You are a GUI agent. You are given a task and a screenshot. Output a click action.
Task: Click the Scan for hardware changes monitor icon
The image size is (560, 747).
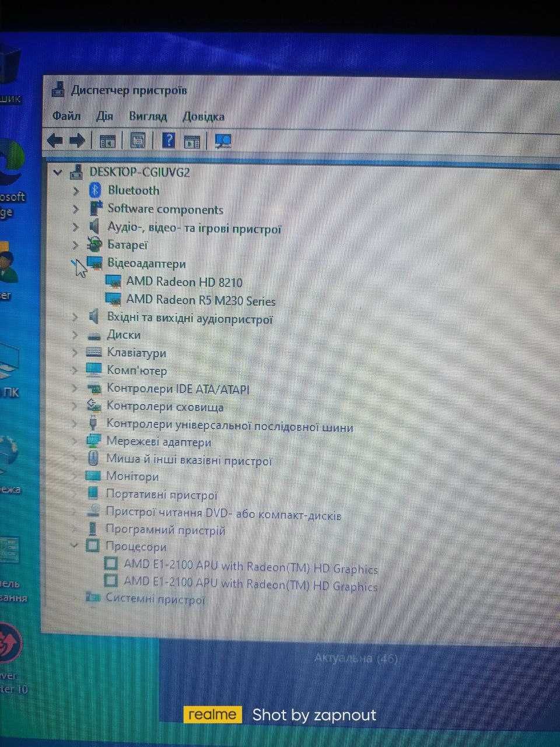223,141
